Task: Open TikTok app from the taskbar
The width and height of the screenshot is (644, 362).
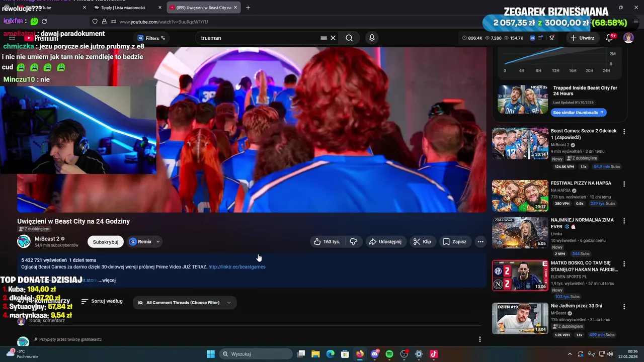Action: point(434,354)
